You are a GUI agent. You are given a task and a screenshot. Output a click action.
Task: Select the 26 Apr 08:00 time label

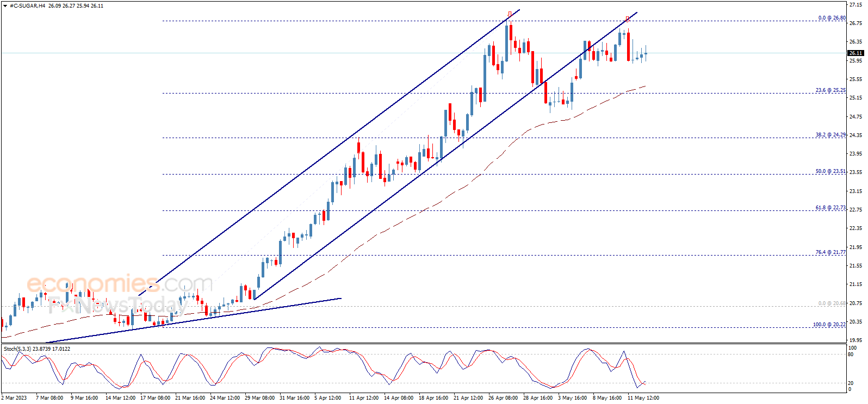[503, 398]
